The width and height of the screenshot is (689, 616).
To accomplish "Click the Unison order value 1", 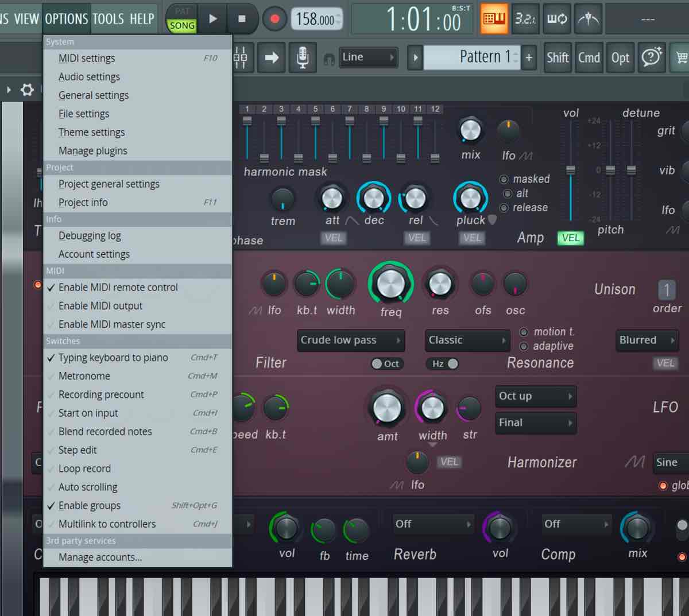I will (x=667, y=289).
